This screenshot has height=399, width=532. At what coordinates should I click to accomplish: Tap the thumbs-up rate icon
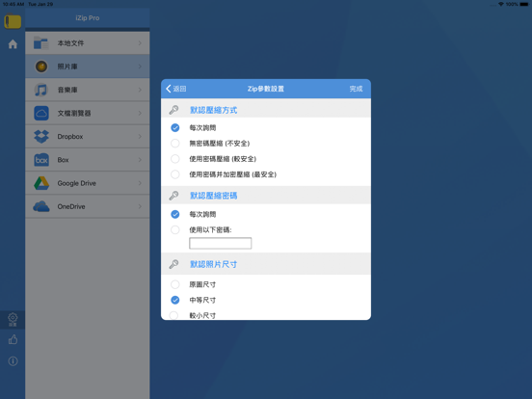coord(13,339)
